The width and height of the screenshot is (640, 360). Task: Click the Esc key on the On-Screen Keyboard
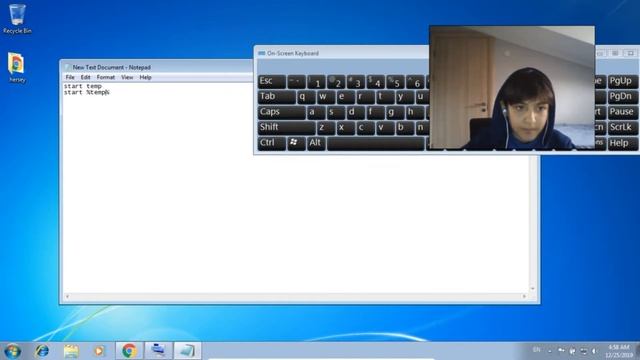[271, 81]
